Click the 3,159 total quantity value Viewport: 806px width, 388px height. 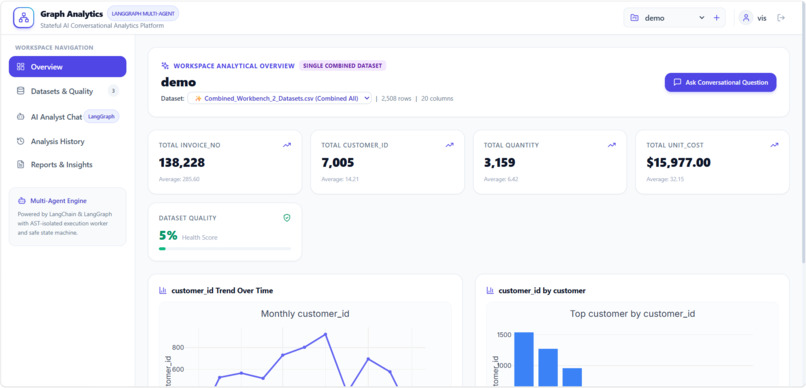(500, 163)
